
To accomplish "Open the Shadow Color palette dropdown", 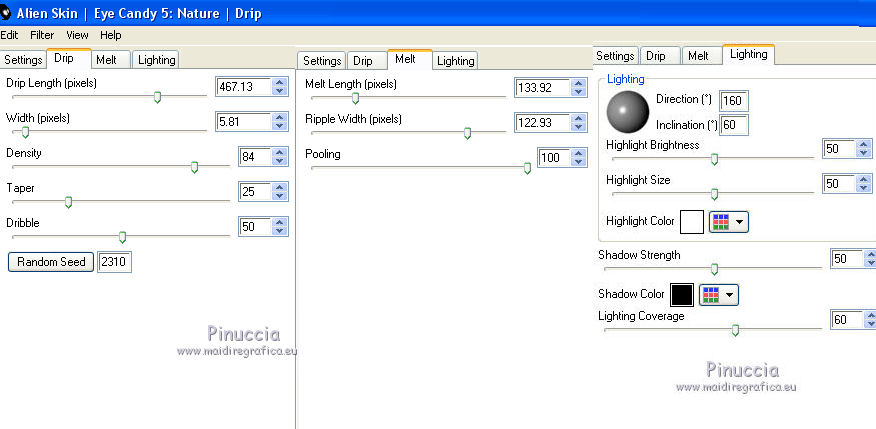I will click(x=719, y=295).
